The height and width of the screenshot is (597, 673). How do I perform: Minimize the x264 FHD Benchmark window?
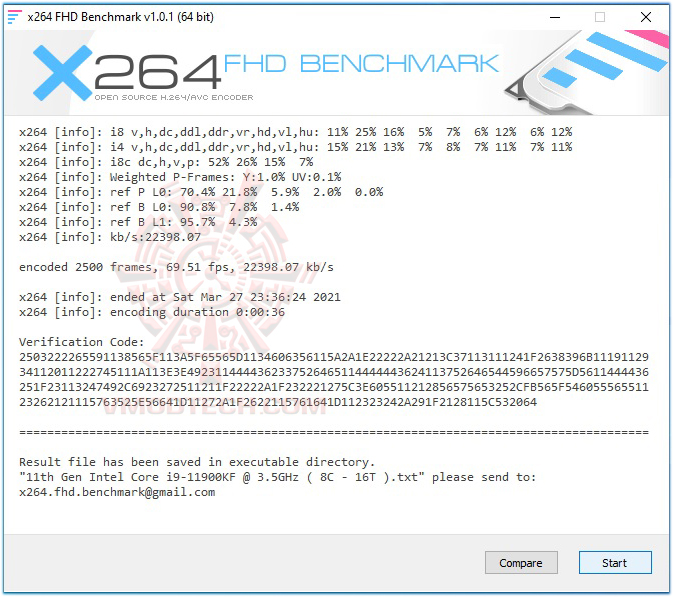[555, 17]
